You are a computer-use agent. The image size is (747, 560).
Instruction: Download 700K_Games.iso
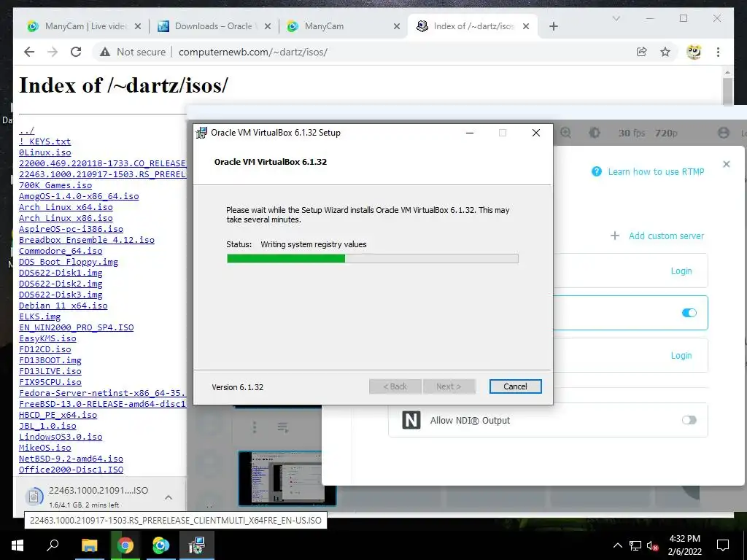55,185
